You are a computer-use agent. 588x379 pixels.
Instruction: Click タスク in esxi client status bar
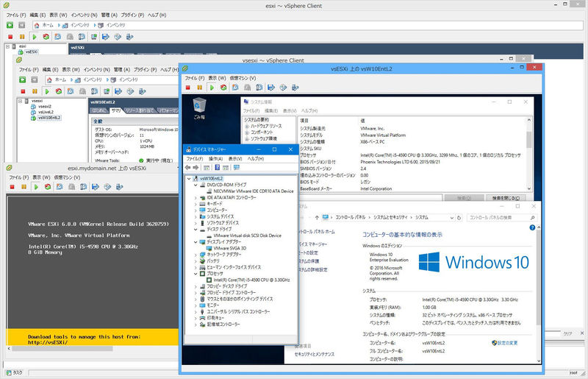14,372
